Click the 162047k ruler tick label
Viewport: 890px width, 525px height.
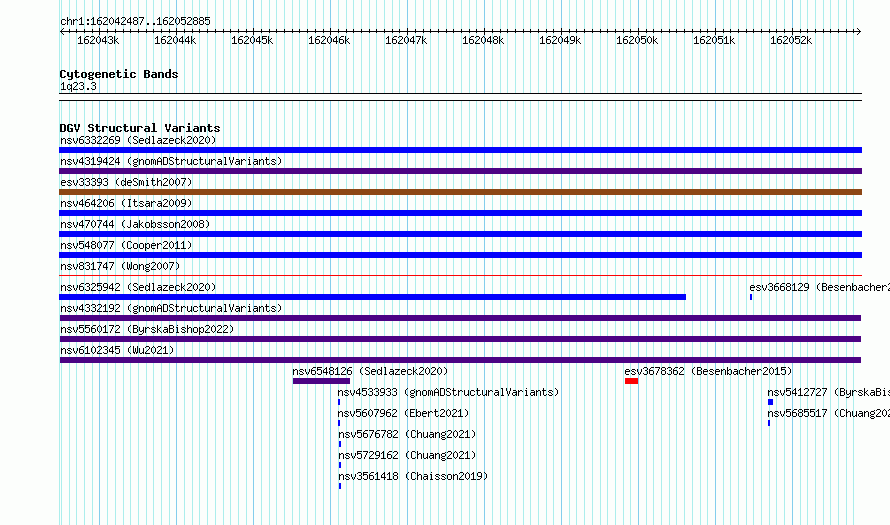(x=406, y=40)
